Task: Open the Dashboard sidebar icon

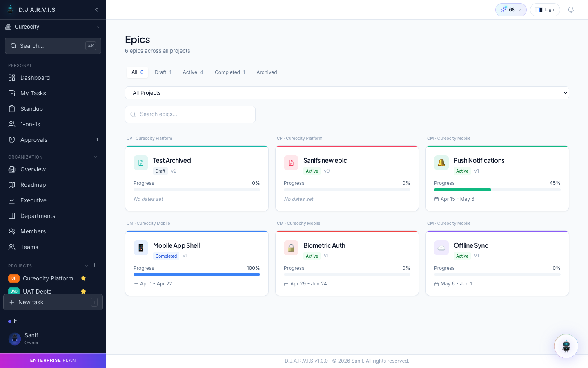Action: (x=12, y=78)
